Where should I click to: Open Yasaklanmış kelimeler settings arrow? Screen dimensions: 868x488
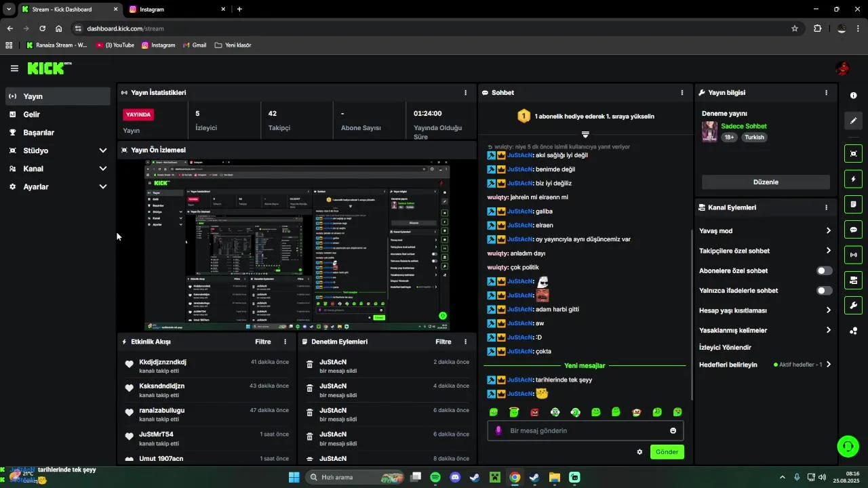829,331
